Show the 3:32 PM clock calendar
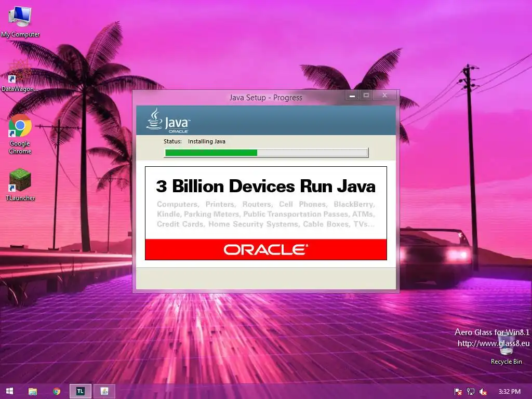This screenshot has width=532, height=399. pyautogui.click(x=509, y=392)
